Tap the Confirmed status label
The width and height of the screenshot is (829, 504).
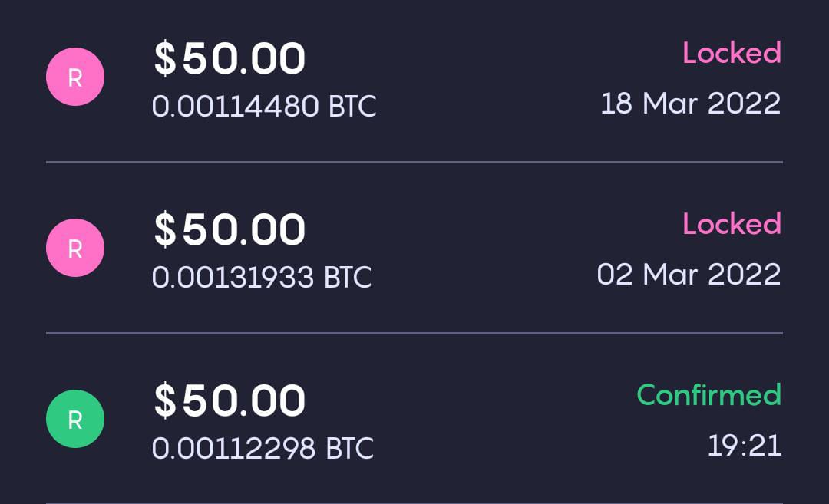[708, 394]
